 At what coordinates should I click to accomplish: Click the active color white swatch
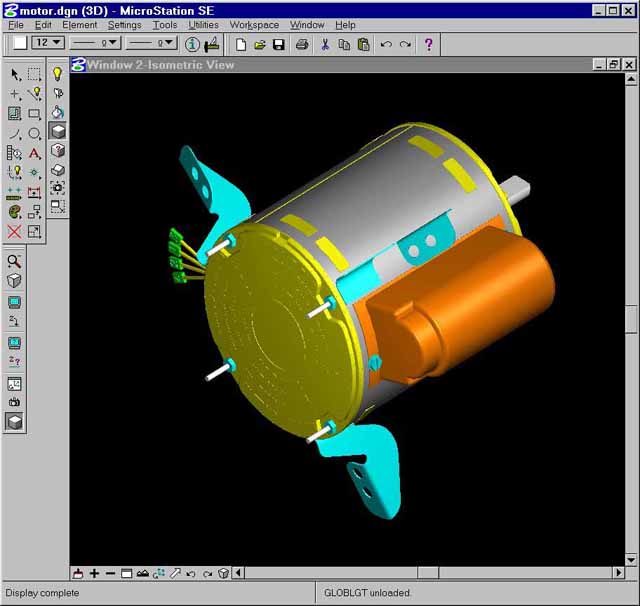pyautogui.click(x=20, y=43)
